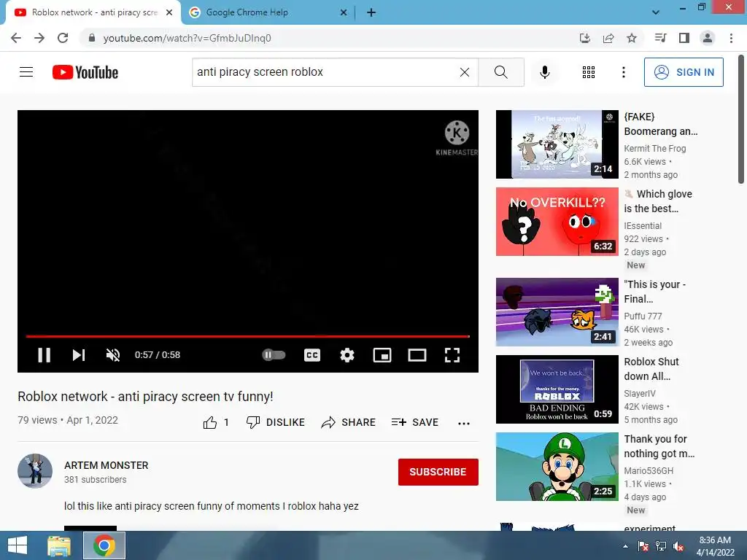Show hidden system tray icons
This screenshot has height=560, width=747.
(x=625, y=546)
